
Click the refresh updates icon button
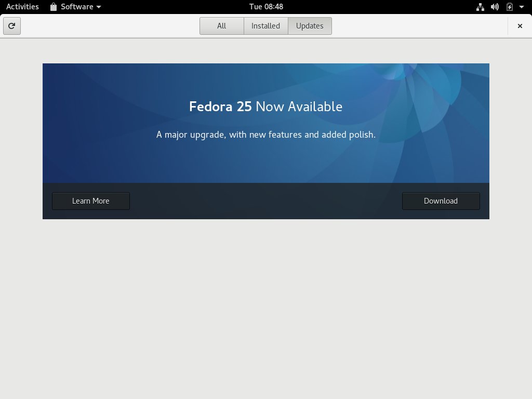click(12, 26)
